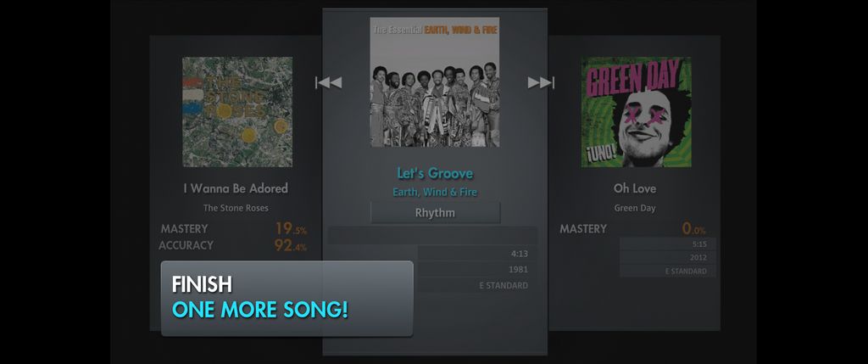Select the Let's Groove song title

435,173
